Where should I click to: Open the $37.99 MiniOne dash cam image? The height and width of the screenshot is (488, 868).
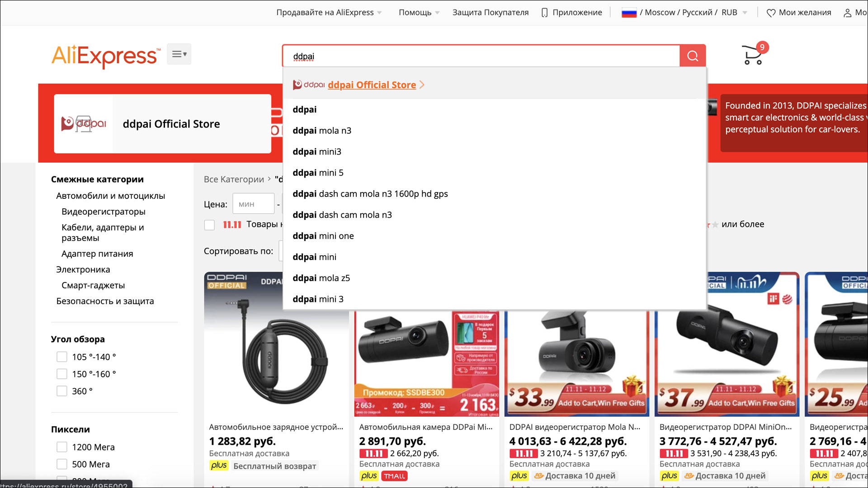[726, 344]
